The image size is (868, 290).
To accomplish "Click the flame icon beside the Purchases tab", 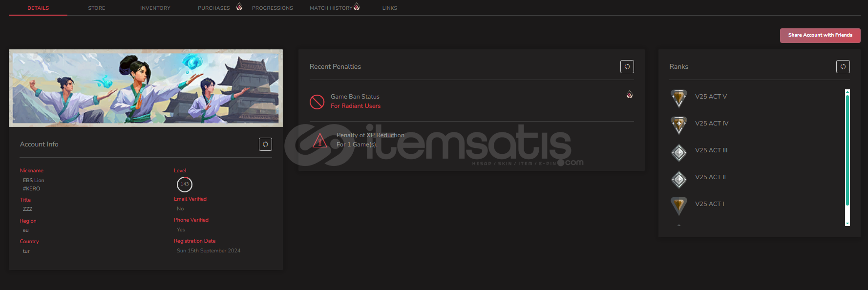I will 239,6.
